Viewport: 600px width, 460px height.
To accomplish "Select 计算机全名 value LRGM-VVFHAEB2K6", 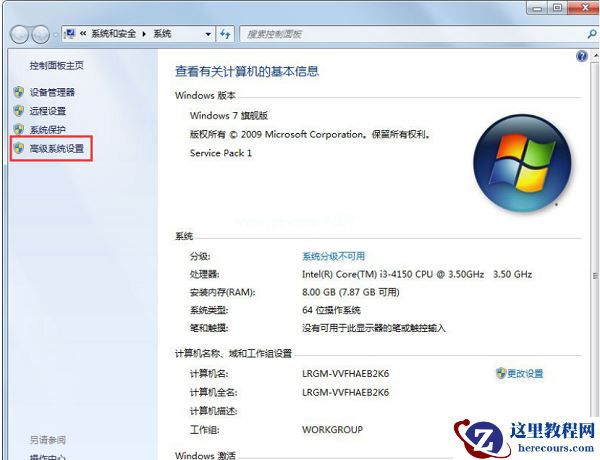I will coord(346,392).
